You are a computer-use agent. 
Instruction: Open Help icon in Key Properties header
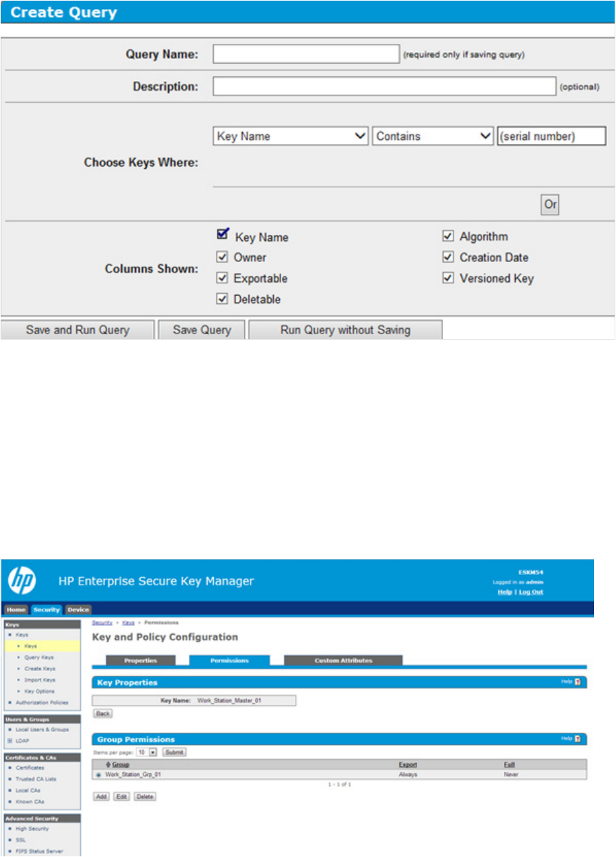click(578, 682)
